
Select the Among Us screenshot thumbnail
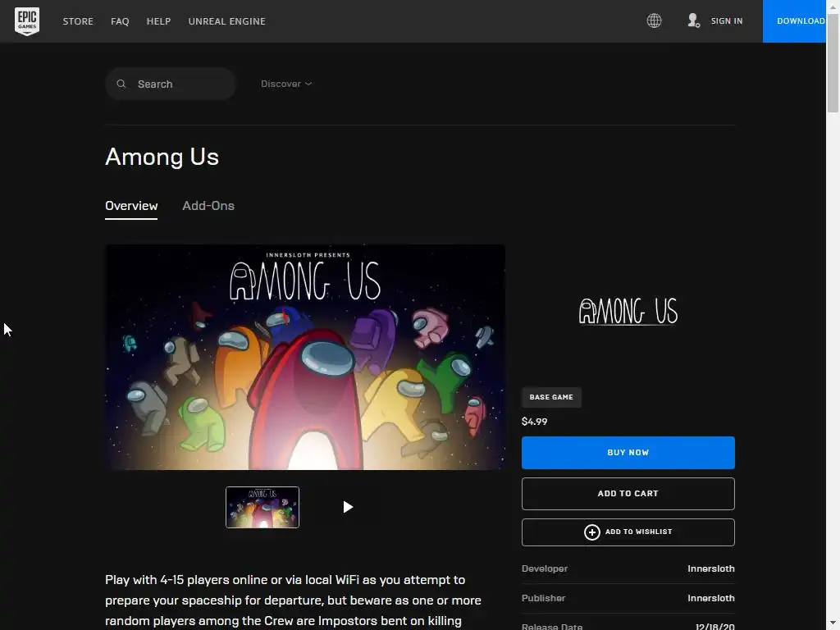coord(262,507)
